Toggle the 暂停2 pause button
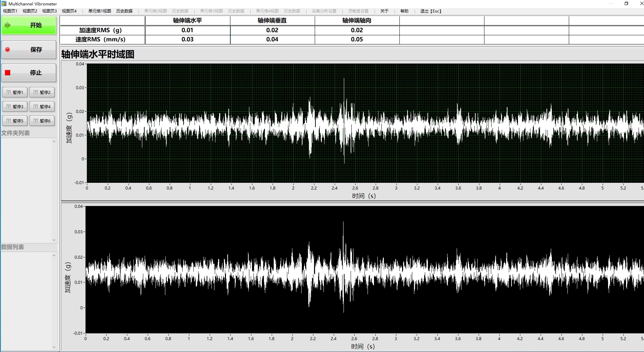 pyautogui.click(x=42, y=92)
